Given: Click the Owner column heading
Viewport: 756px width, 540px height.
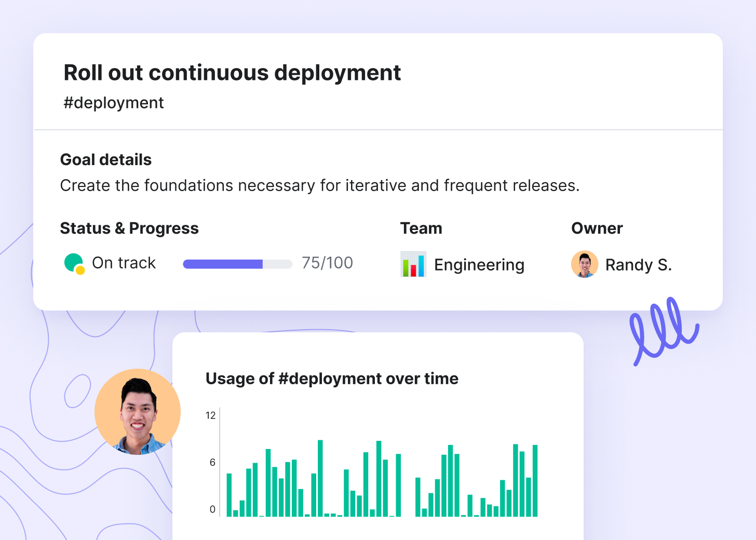Looking at the screenshot, I should click(x=597, y=228).
